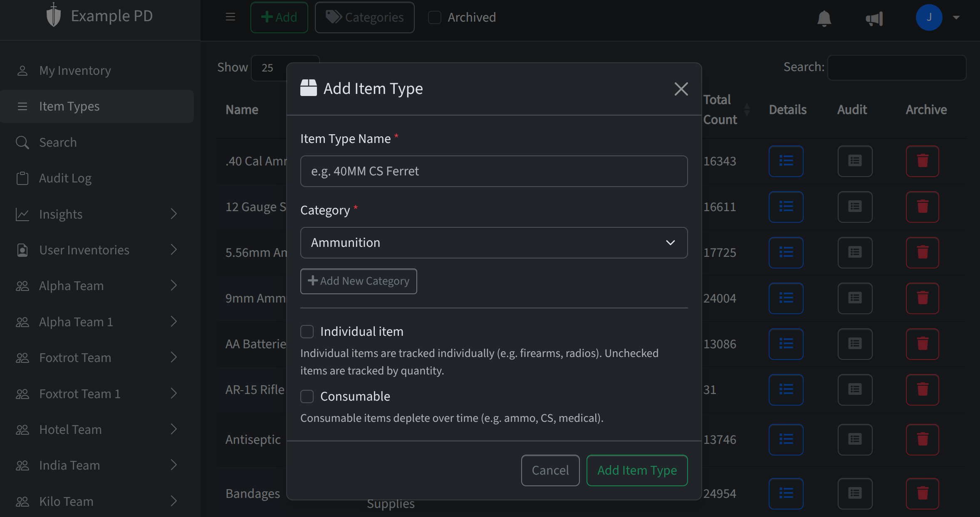Check the Consumable option

[x=307, y=396]
